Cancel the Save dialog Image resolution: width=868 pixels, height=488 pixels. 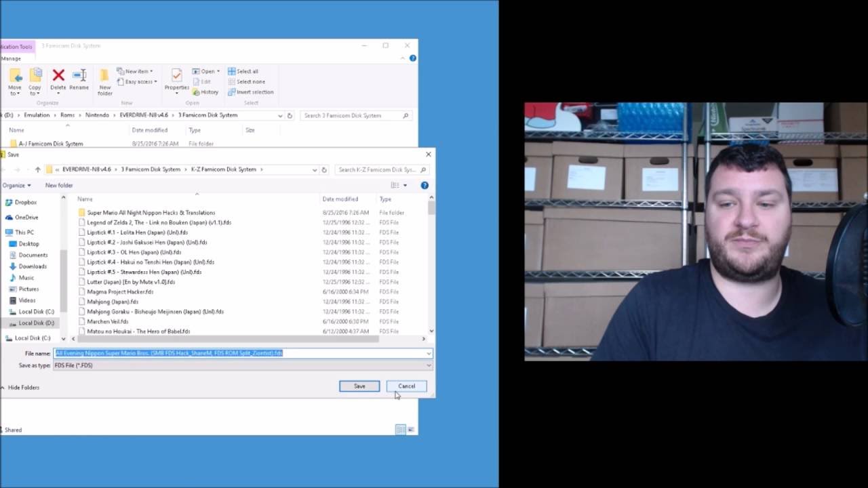(x=406, y=386)
